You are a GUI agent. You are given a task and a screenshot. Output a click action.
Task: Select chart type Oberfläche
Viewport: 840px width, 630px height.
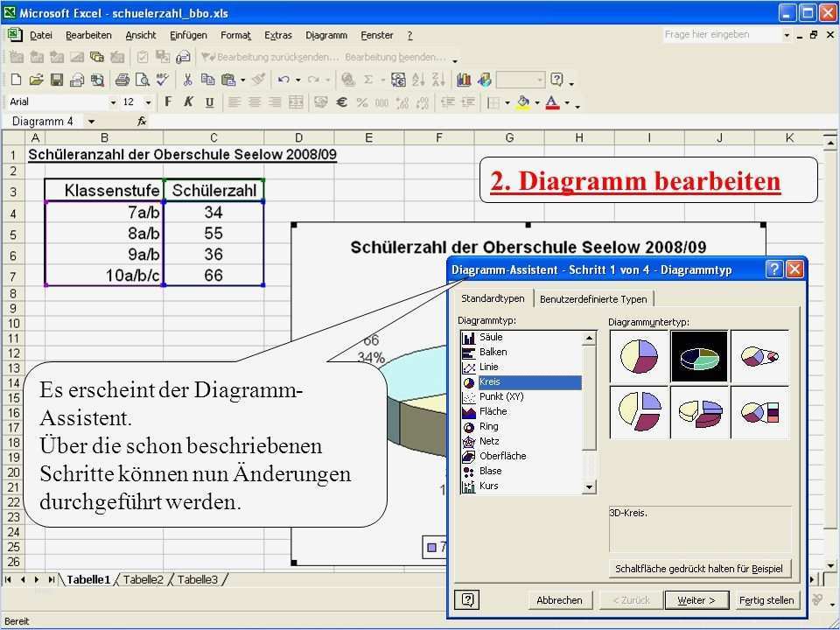(x=521, y=456)
